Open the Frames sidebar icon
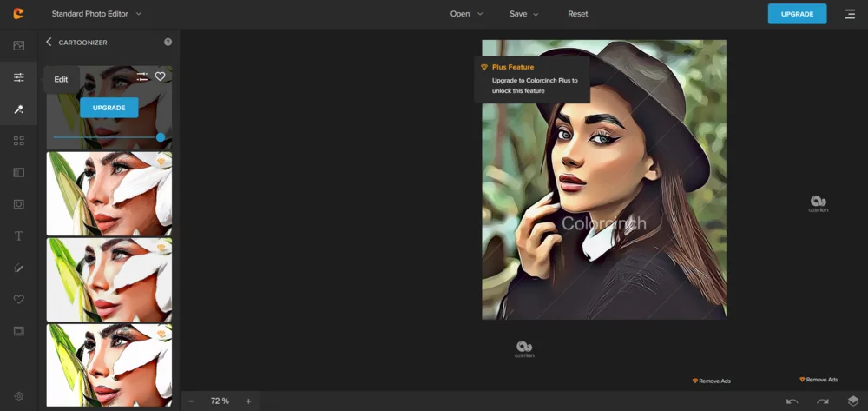Viewport: 868px width, 411px height. pyautogui.click(x=19, y=331)
